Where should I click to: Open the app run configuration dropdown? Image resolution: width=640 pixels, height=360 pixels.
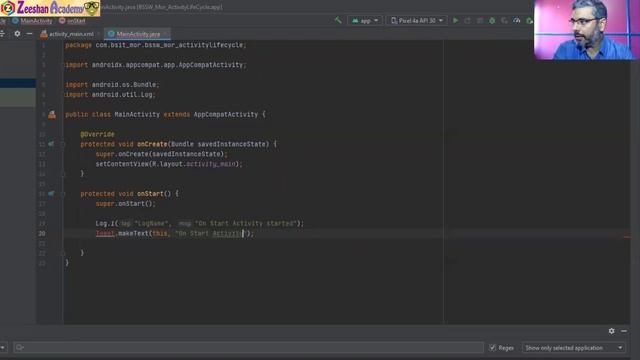click(365, 20)
